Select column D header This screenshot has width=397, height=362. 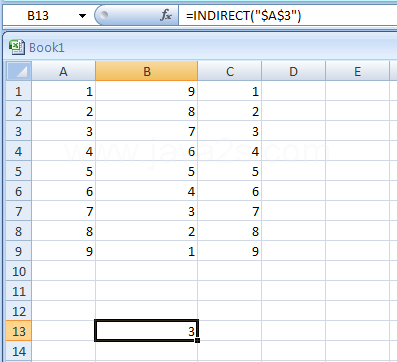[x=293, y=71]
